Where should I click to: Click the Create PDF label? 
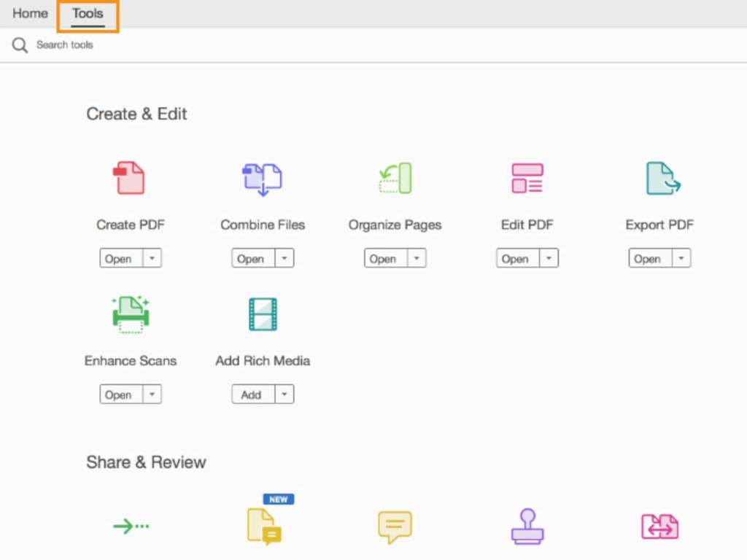(131, 225)
